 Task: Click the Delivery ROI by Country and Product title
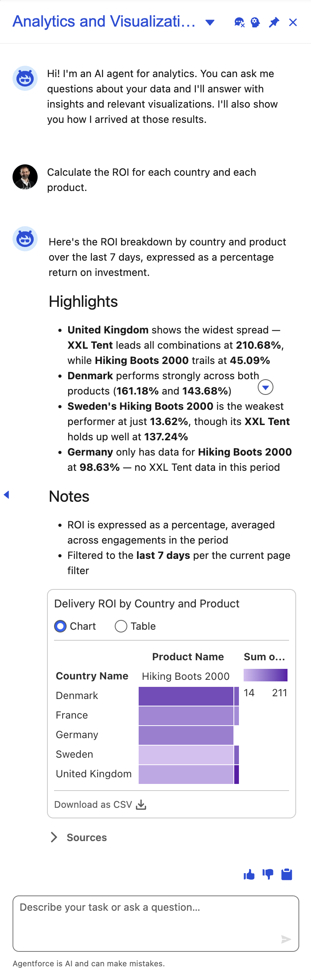coord(147,603)
